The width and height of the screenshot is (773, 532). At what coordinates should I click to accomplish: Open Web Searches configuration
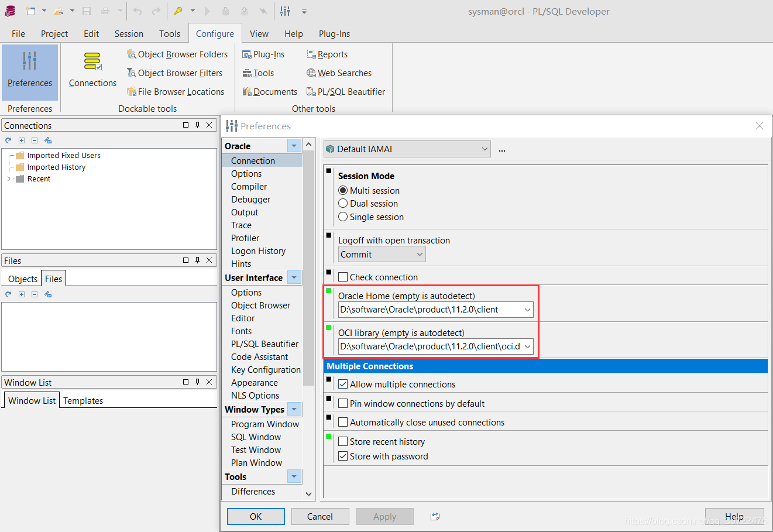tap(339, 73)
